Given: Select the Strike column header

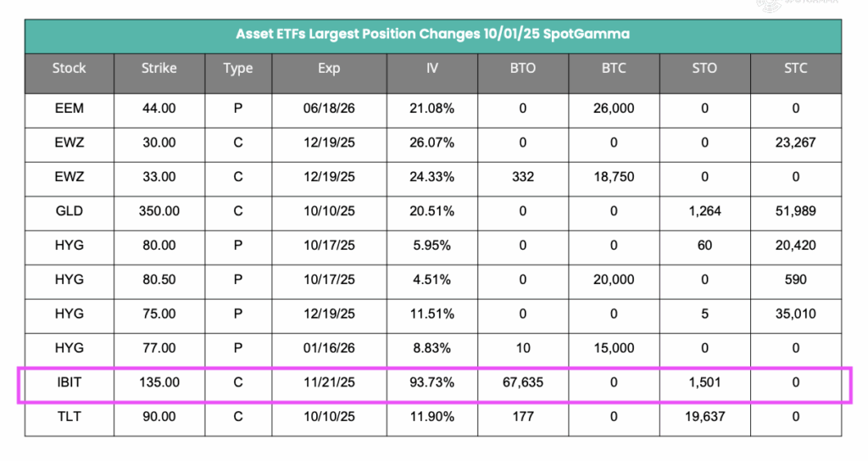Looking at the screenshot, I should click(159, 68).
